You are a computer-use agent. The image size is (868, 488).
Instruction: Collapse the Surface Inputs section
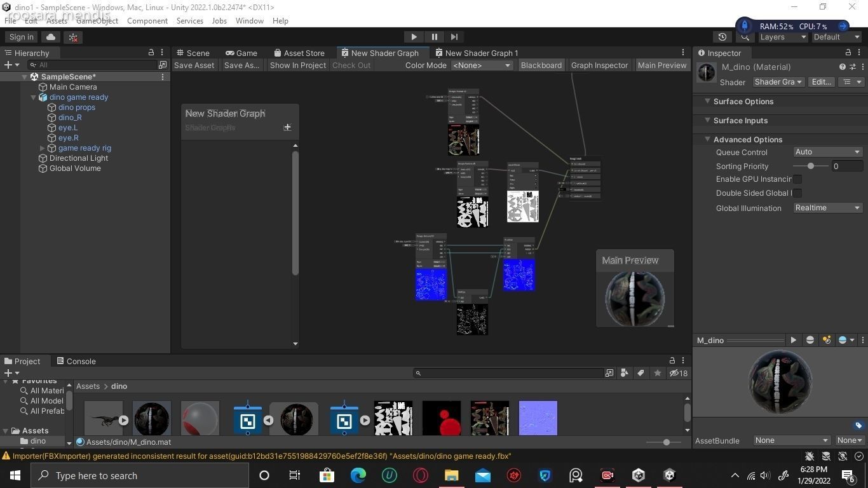click(707, 121)
